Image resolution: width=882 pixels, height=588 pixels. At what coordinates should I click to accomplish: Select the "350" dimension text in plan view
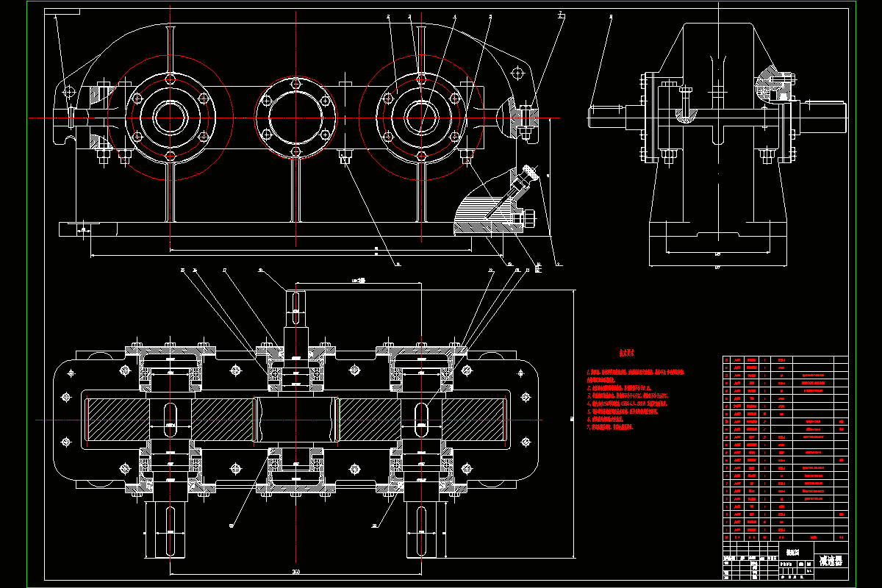[295, 571]
